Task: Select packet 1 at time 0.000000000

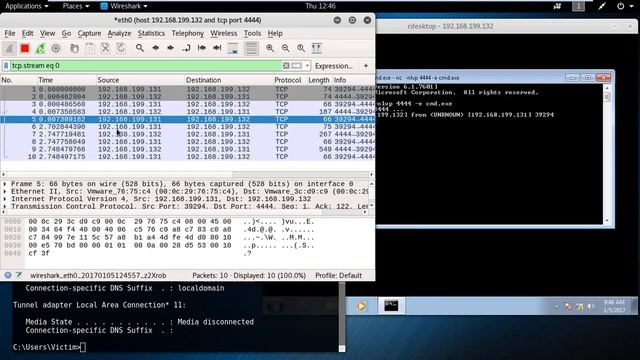Action: pyautogui.click(x=187, y=89)
